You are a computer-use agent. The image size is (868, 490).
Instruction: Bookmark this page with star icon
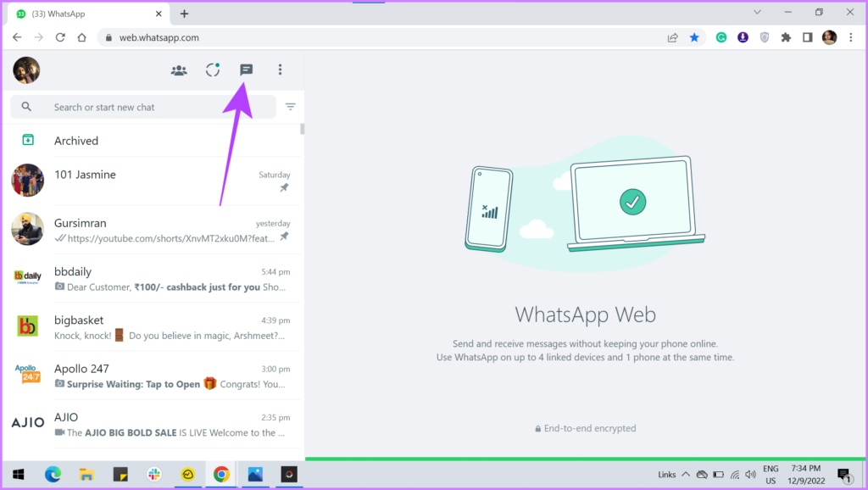point(694,37)
